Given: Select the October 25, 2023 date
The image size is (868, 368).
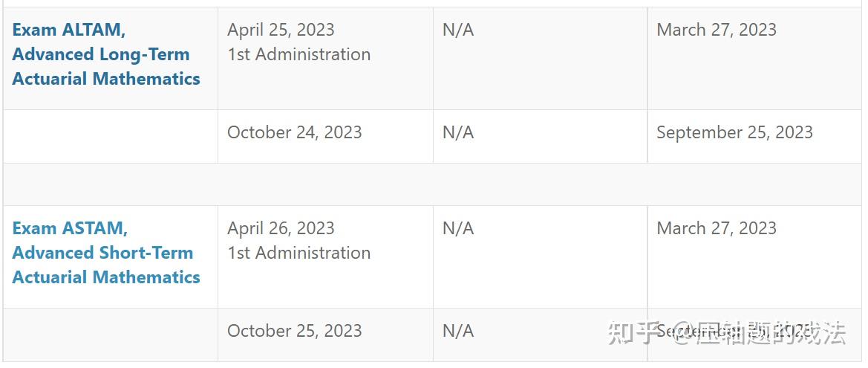Looking at the screenshot, I should pyautogui.click(x=294, y=331).
